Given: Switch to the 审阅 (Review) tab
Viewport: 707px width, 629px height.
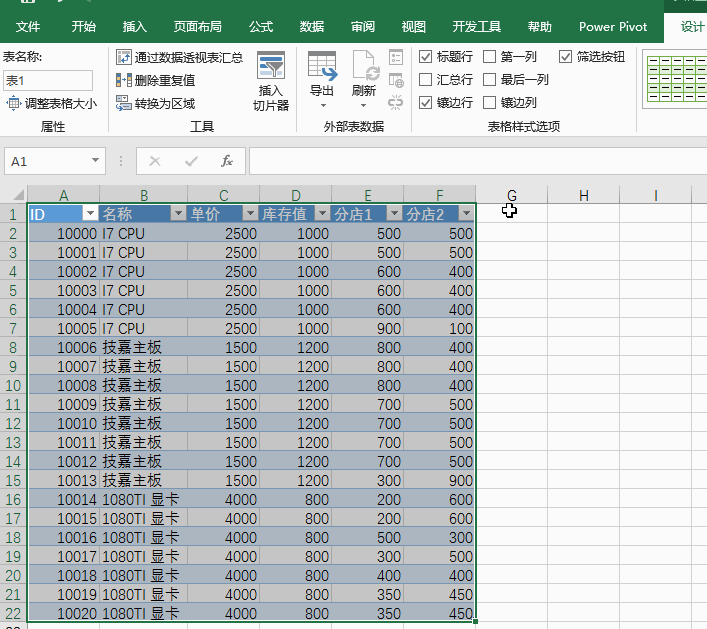Looking at the screenshot, I should click(x=363, y=27).
